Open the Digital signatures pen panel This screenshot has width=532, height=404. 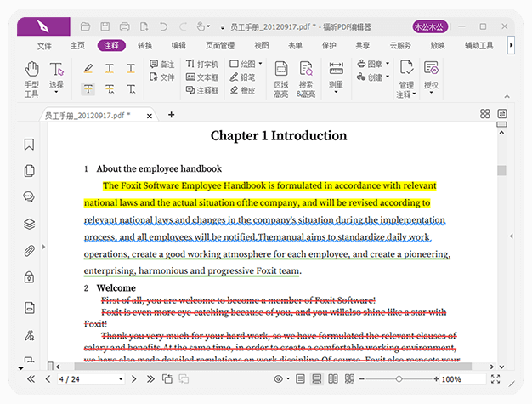(x=29, y=335)
